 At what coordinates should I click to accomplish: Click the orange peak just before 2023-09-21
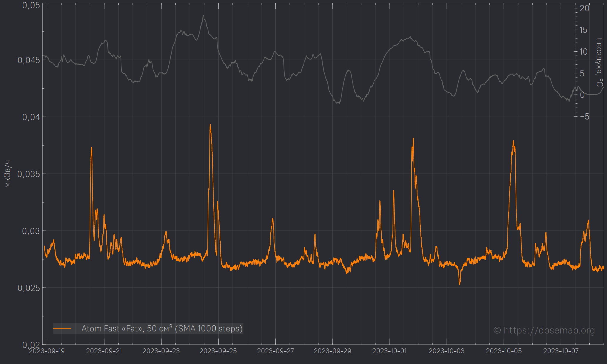click(x=92, y=148)
